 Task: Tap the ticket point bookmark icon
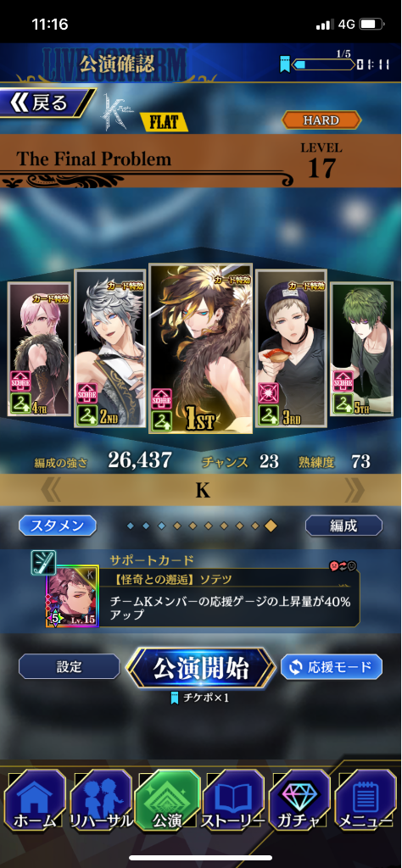pyautogui.click(x=285, y=64)
